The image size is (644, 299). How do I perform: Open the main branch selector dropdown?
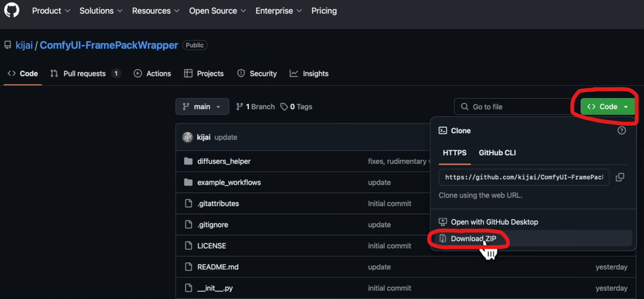coord(202,107)
